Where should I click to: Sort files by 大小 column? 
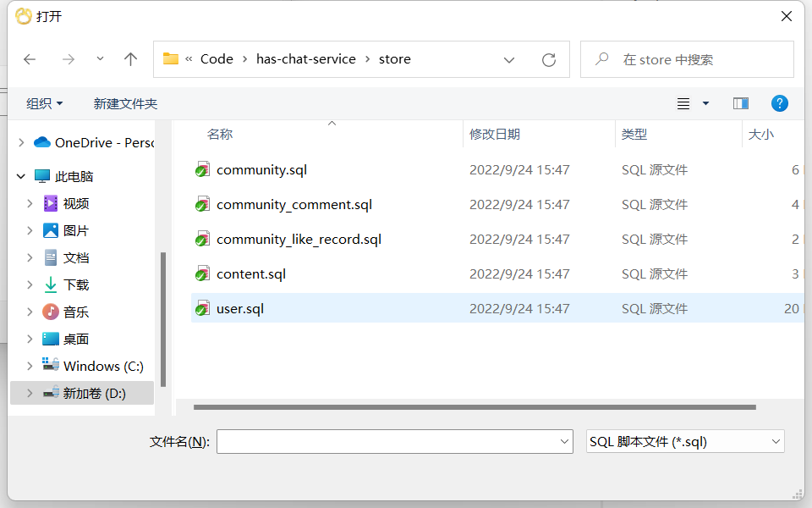760,135
